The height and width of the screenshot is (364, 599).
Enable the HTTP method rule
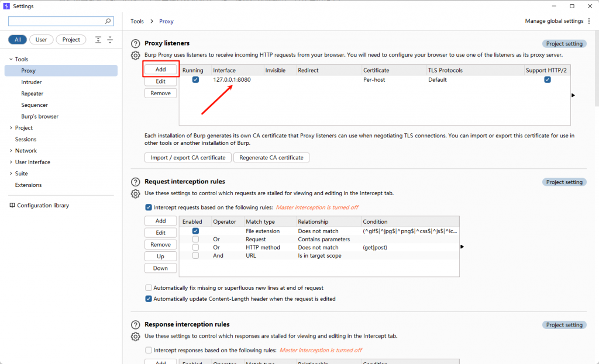coord(195,247)
